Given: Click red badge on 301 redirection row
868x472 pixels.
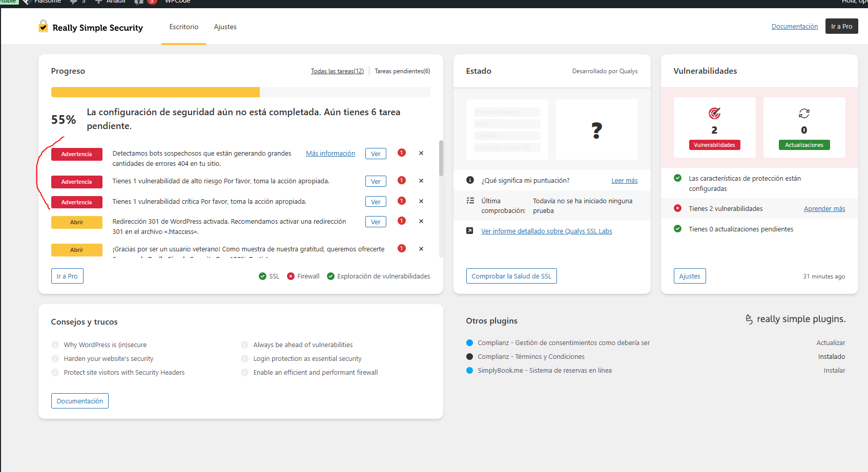Looking at the screenshot, I should pyautogui.click(x=402, y=221).
